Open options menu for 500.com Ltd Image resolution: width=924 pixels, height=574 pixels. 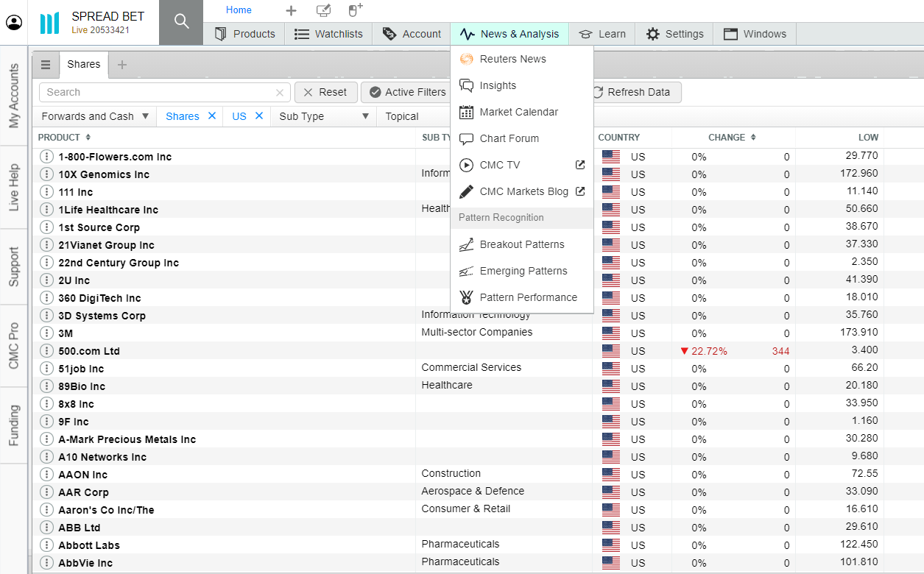[x=46, y=350]
